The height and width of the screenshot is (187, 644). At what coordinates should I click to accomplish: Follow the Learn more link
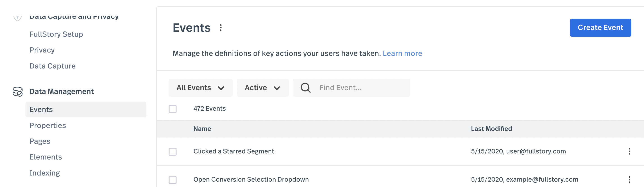point(402,53)
